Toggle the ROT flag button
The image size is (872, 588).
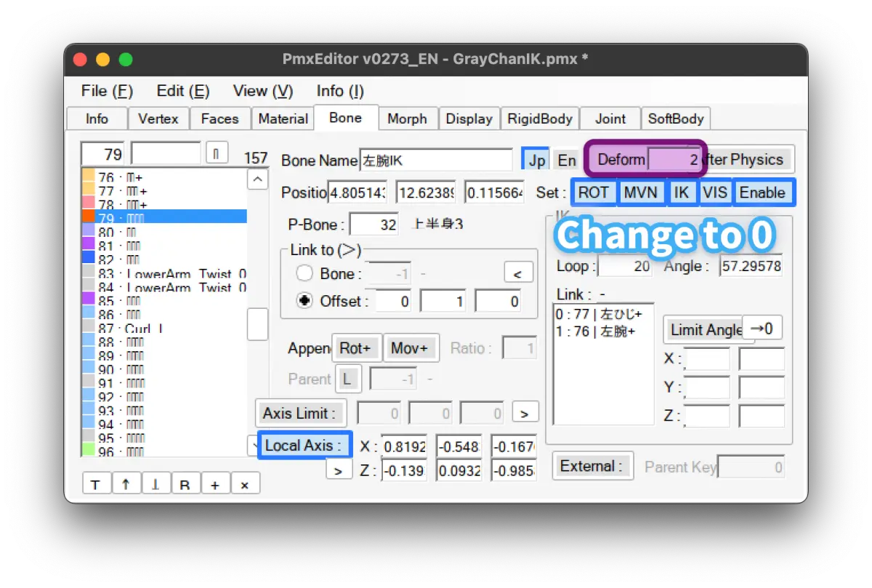point(594,193)
